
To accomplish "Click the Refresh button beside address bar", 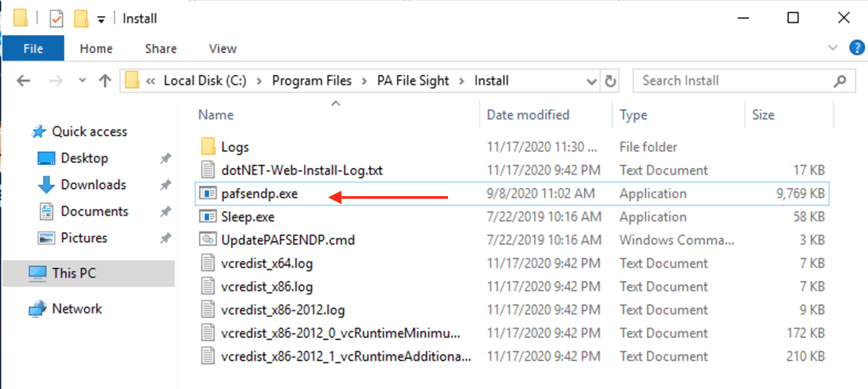I will 610,81.
